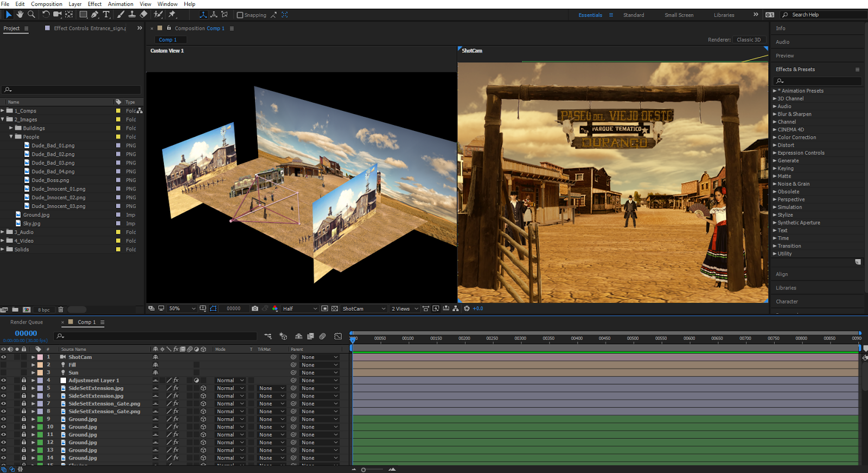Click yellow label swatch of 1_Comps folder
The image size is (868, 473).
[x=118, y=111]
